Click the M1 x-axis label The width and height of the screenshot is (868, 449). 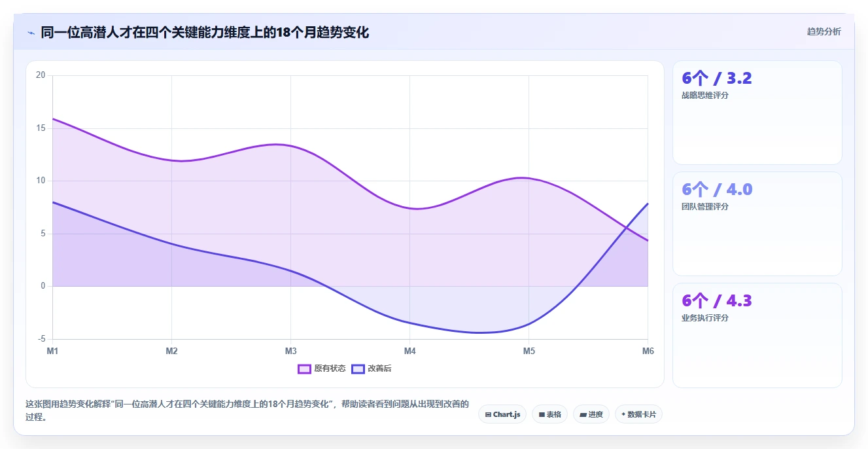pos(52,351)
